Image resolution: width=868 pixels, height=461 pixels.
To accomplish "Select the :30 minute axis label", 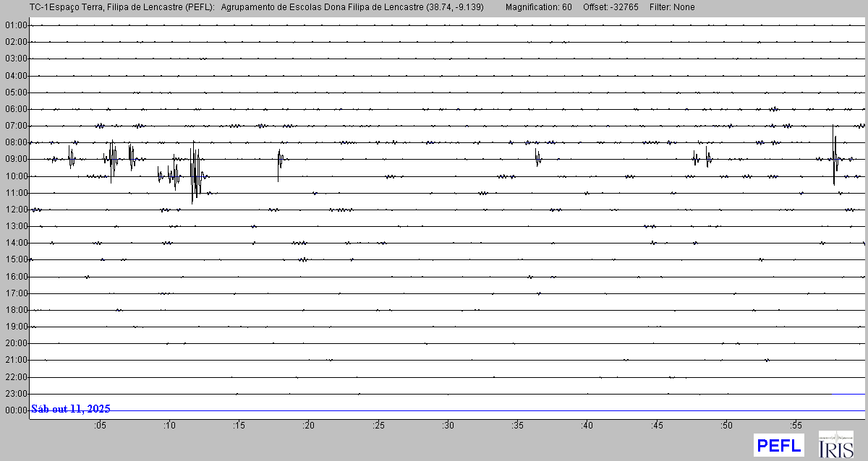I will point(448,426).
